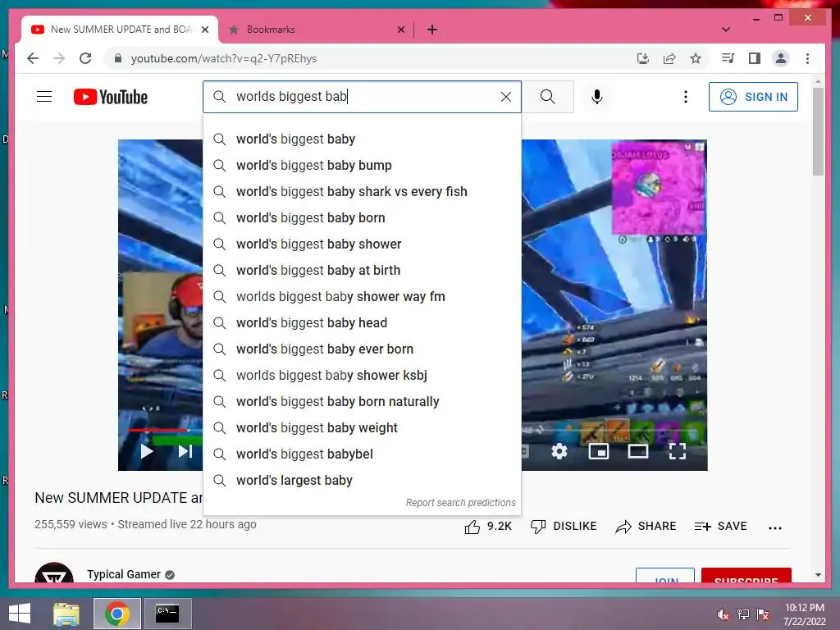
Task: Open the tab search dropdown chevron
Action: click(x=726, y=30)
